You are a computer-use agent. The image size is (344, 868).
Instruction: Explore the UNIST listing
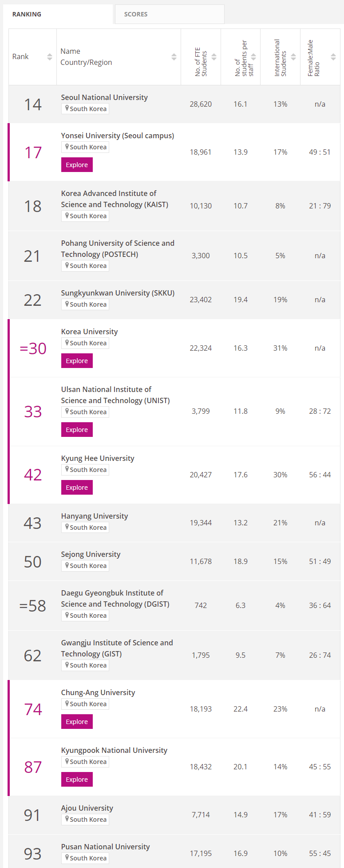pos(77,430)
